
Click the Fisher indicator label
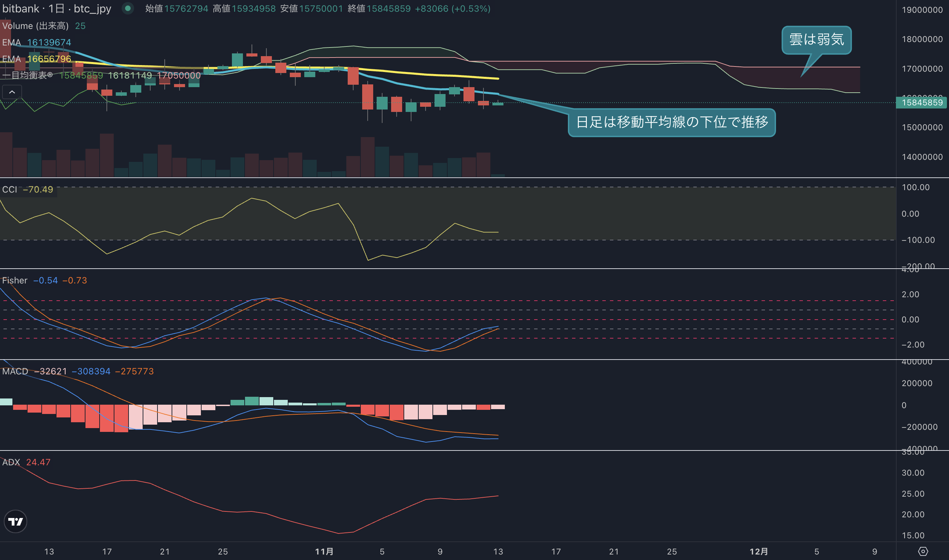pos(15,280)
